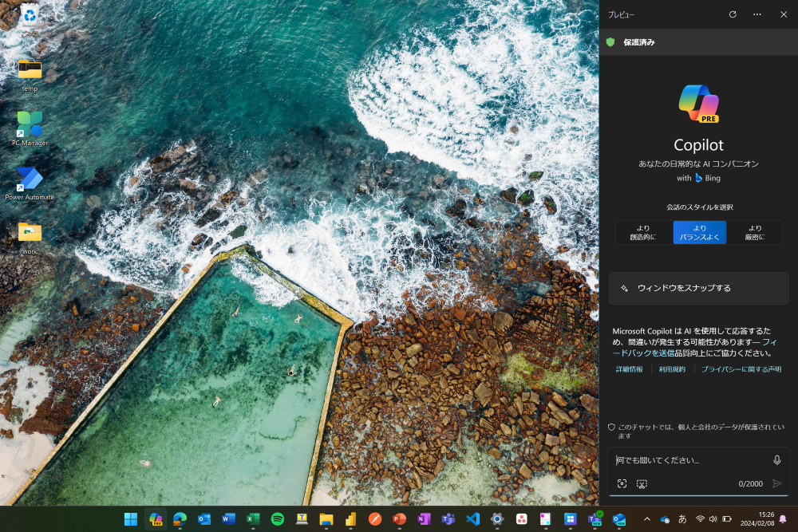Open the PC Manager desktop shortcut

click(x=30, y=128)
